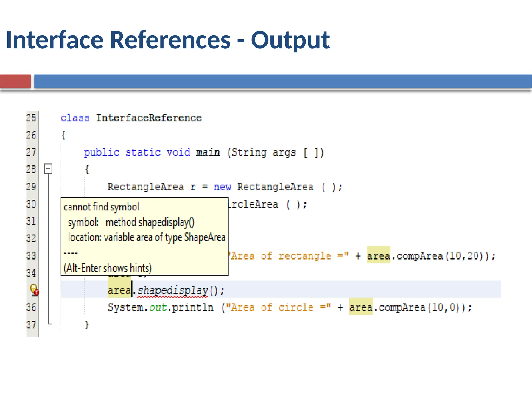Click line number 26 in the gutter
Screen dimensions: 532x399
pyautogui.click(x=31, y=135)
